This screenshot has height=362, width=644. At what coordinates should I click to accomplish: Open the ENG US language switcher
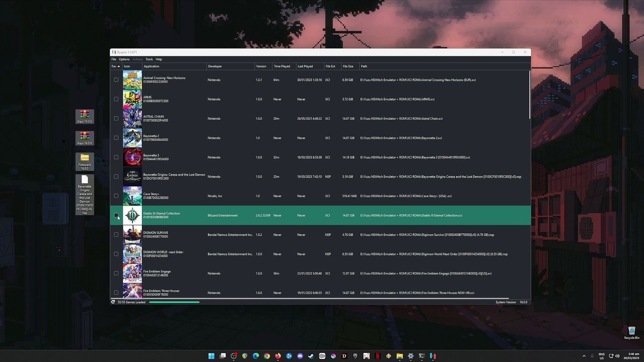point(602,356)
